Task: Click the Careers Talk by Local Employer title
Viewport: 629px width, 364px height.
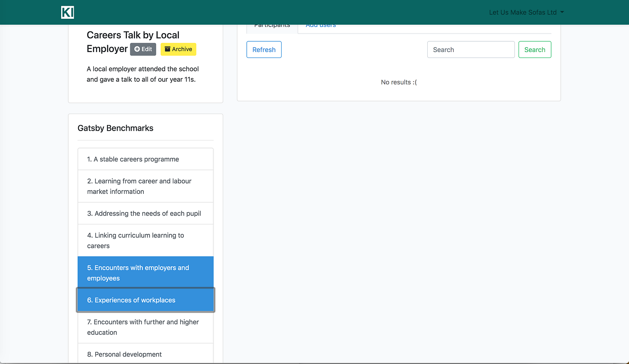Action: tap(133, 42)
